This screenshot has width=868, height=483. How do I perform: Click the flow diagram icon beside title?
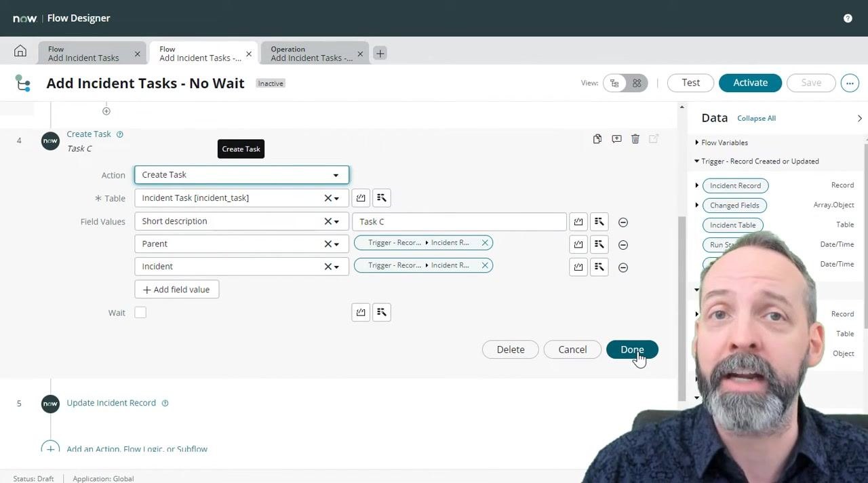(23, 83)
